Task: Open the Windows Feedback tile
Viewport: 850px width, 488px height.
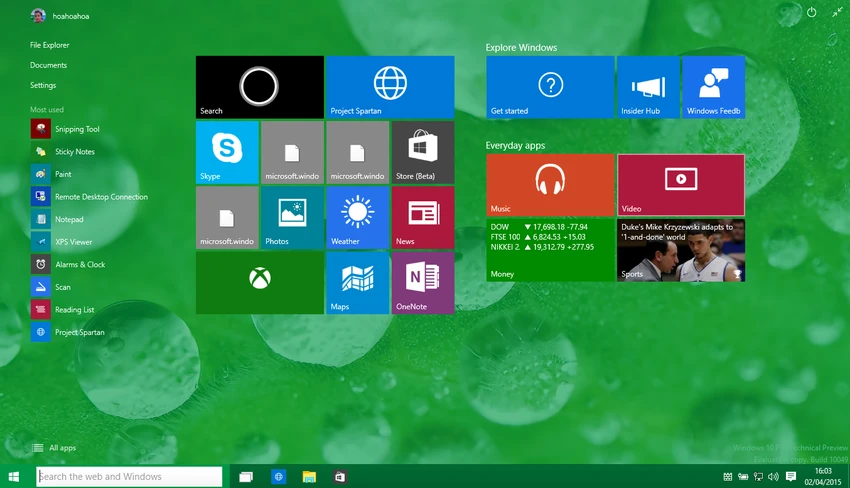Action: (713, 87)
